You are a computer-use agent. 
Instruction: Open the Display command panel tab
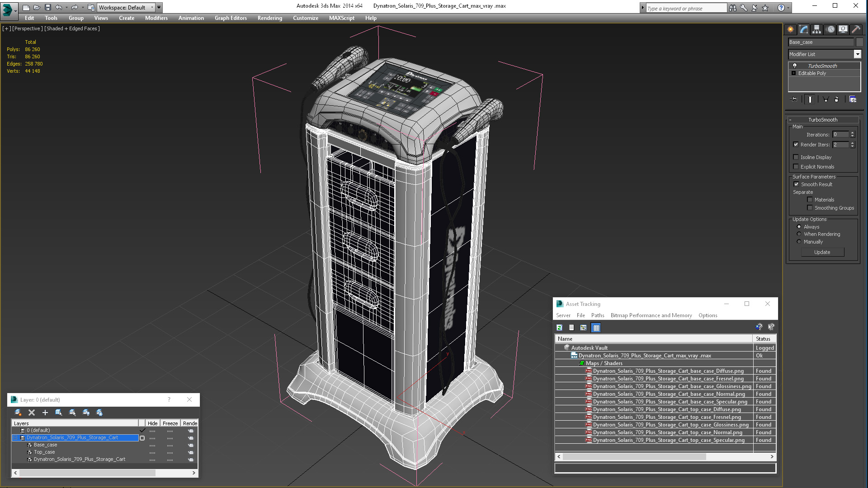click(843, 29)
